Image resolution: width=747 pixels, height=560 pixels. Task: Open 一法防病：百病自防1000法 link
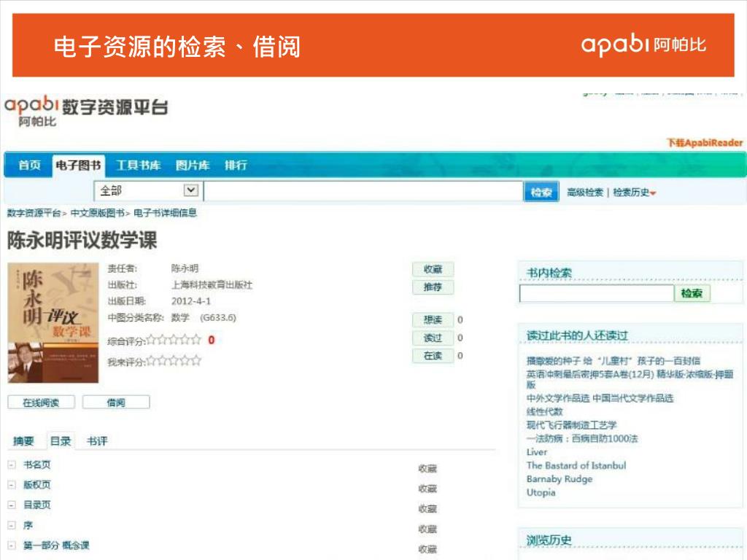pyautogui.click(x=581, y=438)
